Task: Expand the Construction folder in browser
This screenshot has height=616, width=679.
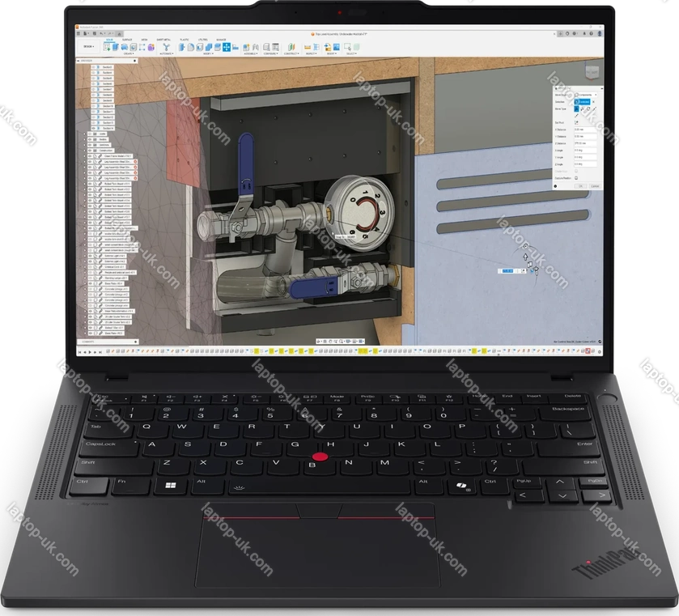Action: coord(86,150)
